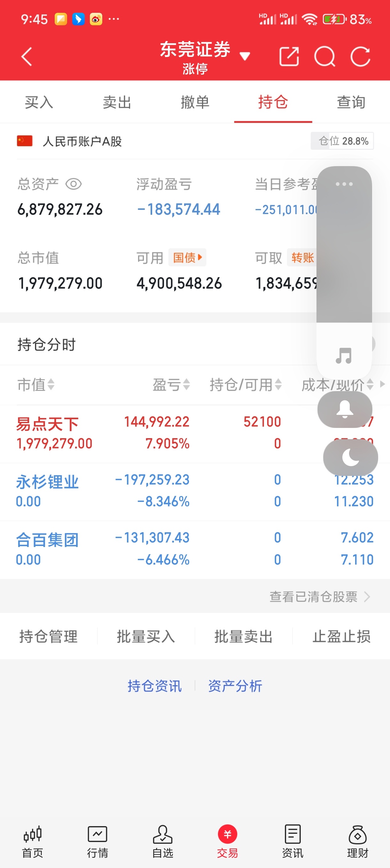
Task: Tap the search magnifier icon
Action: point(325,56)
